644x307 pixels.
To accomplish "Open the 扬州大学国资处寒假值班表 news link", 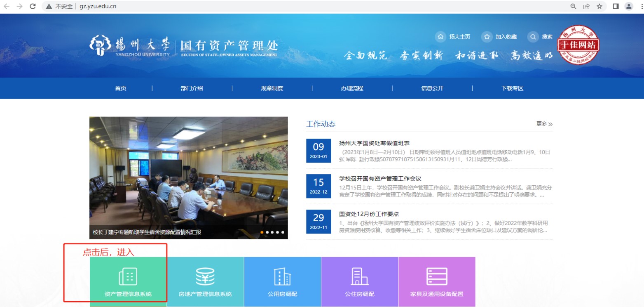I will coord(374,143).
